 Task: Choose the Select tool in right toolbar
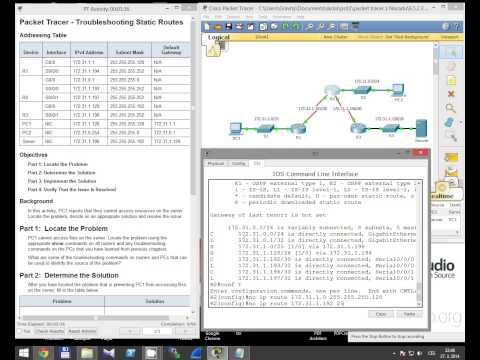(452, 52)
